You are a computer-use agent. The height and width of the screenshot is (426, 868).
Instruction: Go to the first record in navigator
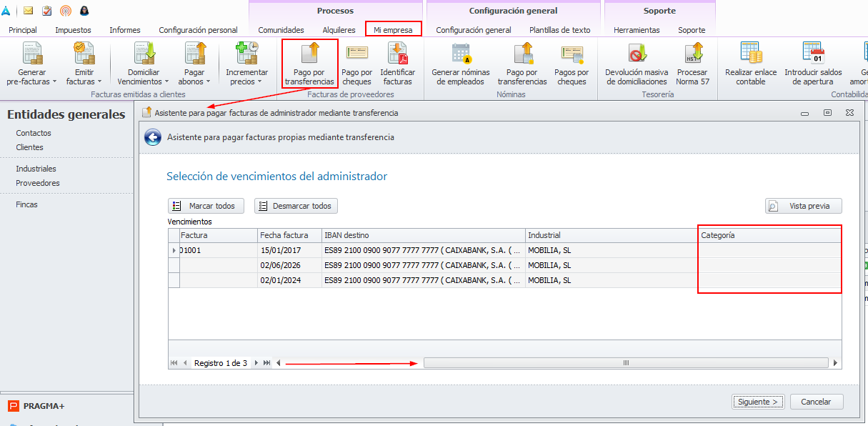(174, 363)
